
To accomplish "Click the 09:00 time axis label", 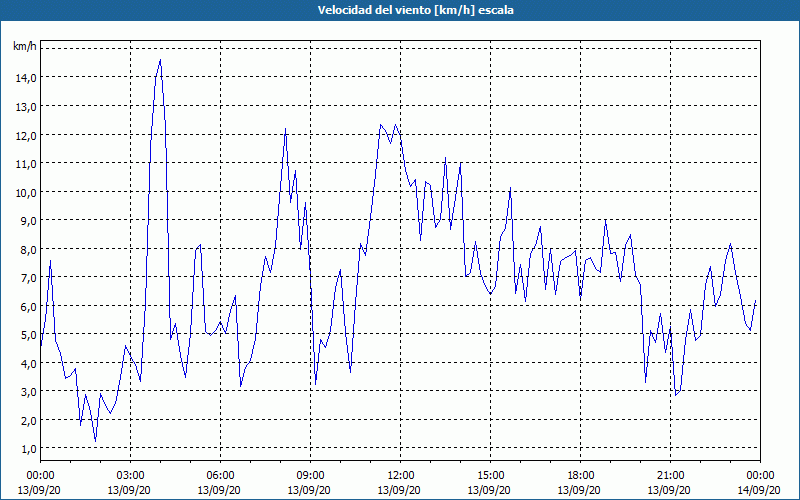I will pos(310,476).
